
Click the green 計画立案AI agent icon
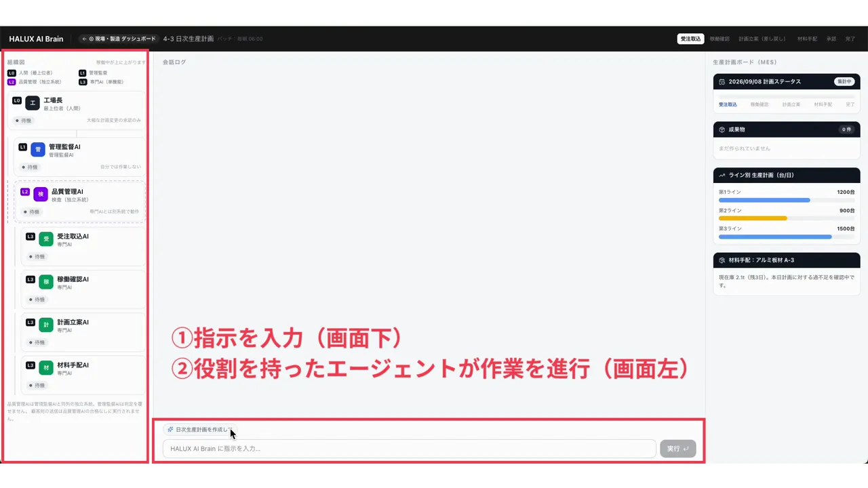(46, 325)
